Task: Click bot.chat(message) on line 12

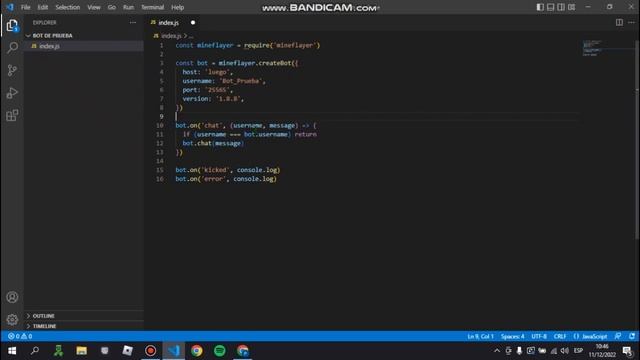Action: click(213, 143)
